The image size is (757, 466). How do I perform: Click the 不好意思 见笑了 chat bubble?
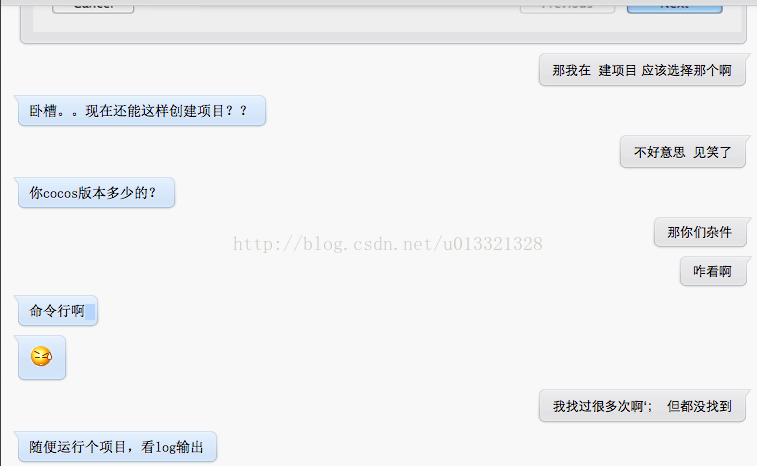click(x=683, y=152)
